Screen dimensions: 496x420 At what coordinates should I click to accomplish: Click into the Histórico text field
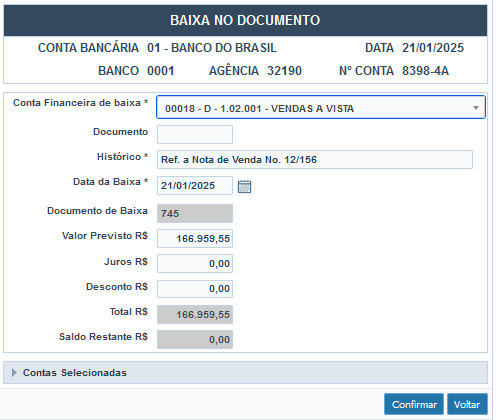click(x=315, y=159)
